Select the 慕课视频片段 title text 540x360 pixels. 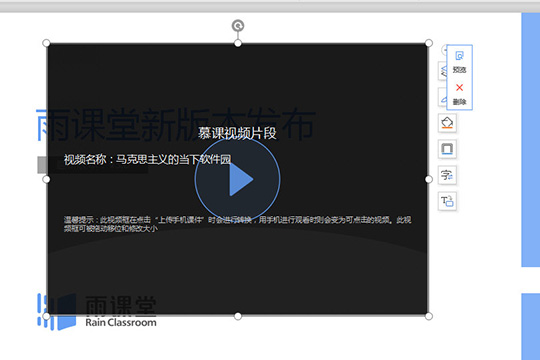tap(237, 133)
